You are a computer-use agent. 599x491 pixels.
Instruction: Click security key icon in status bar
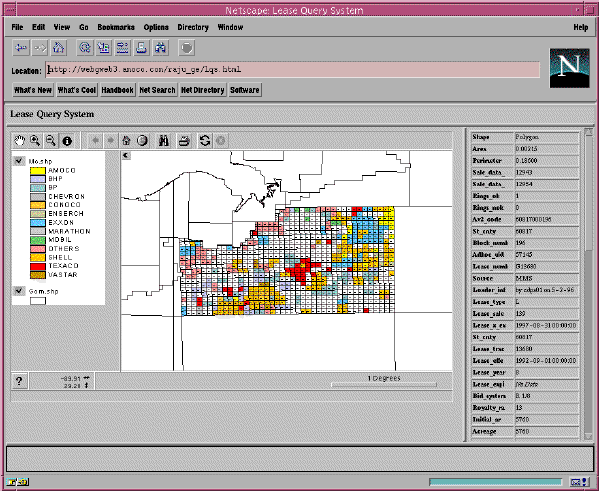tap(18, 482)
